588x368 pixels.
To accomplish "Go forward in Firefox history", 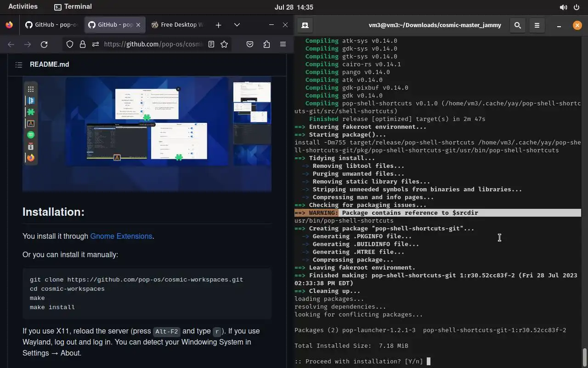I will [28, 44].
